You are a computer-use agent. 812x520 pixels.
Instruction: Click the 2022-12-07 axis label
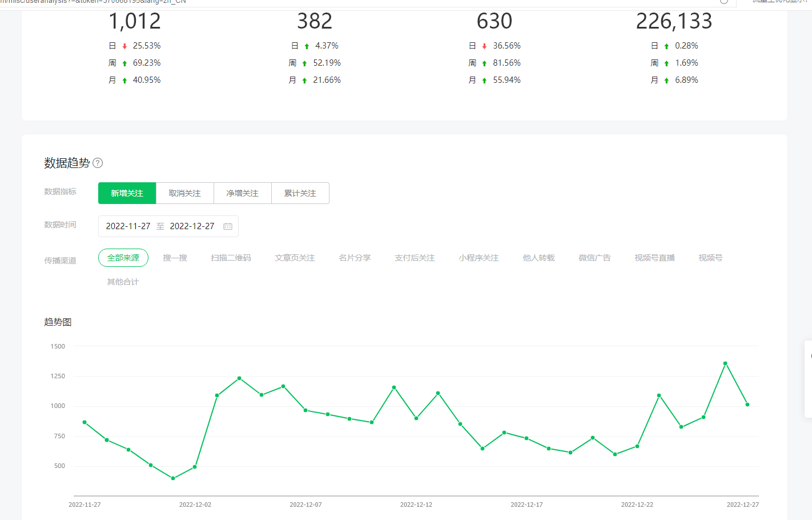(x=305, y=505)
